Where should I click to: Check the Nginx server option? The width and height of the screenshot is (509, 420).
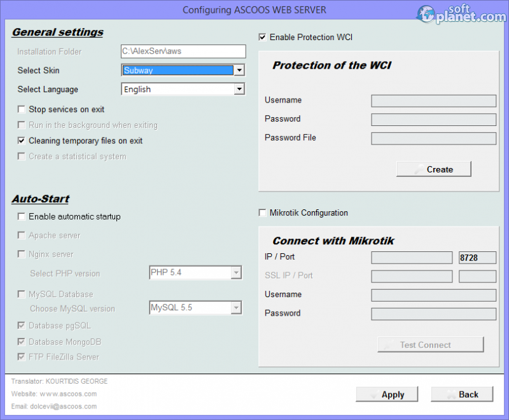(21, 254)
